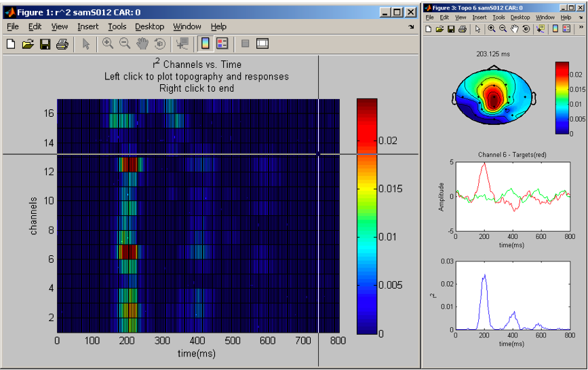Viewport: 588px width, 370px height.
Task: Open View menu in Figure 1
Action: point(60,26)
